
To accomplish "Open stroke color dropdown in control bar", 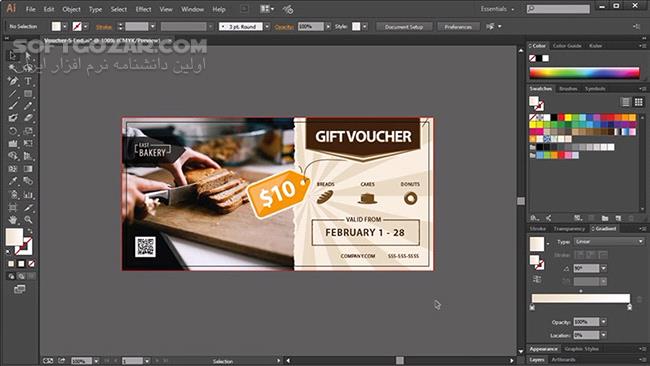I will tap(85, 27).
